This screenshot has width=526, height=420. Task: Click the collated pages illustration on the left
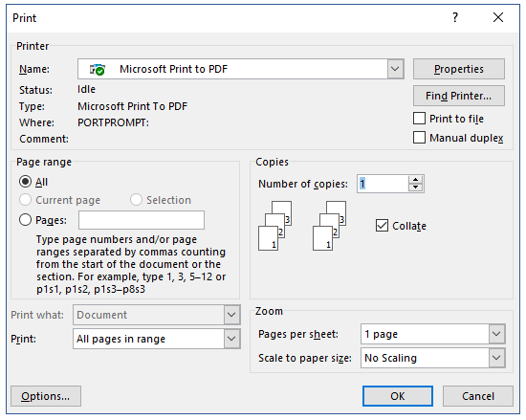click(x=274, y=226)
